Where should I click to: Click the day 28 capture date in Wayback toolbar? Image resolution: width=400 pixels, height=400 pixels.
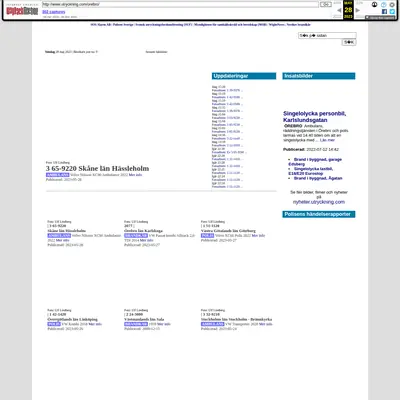point(348,10)
